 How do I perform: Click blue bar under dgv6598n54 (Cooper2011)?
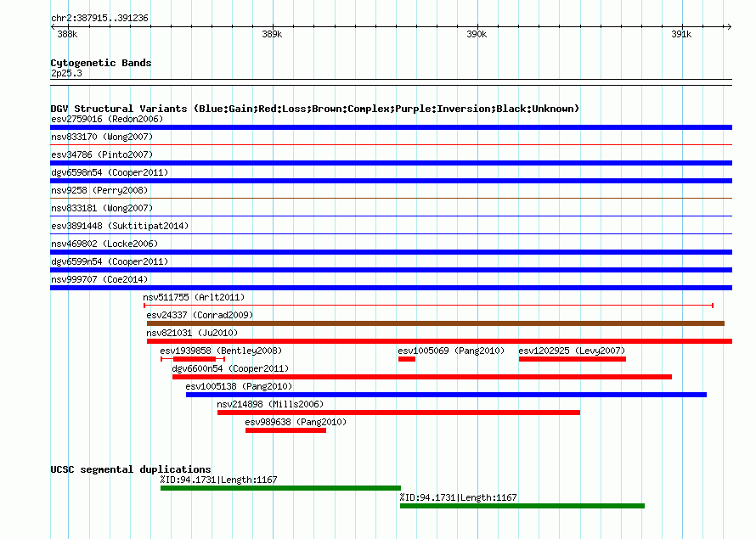click(x=391, y=181)
